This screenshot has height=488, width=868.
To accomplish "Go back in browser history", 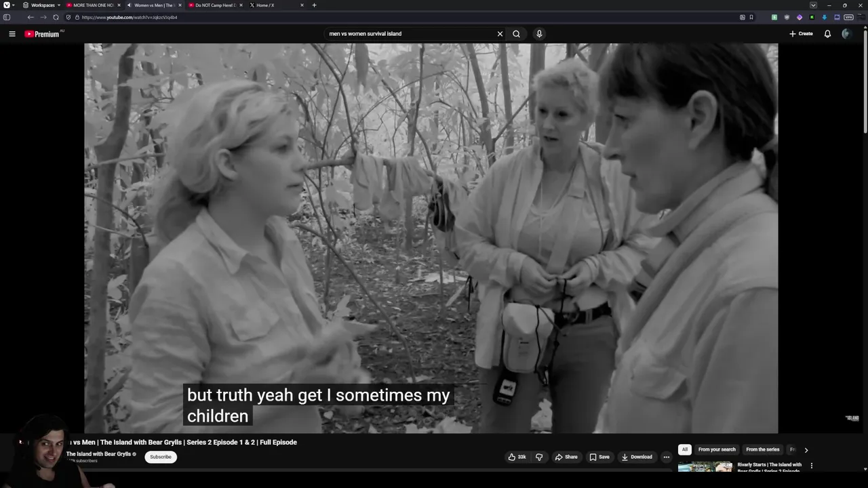I will pyautogui.click(x=31, y=17).
